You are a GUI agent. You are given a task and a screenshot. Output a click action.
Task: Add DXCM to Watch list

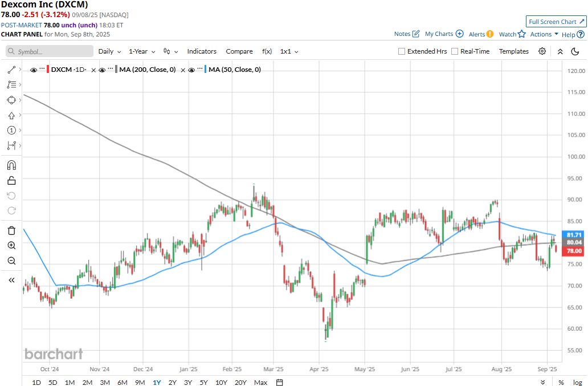tap(512, 34)
